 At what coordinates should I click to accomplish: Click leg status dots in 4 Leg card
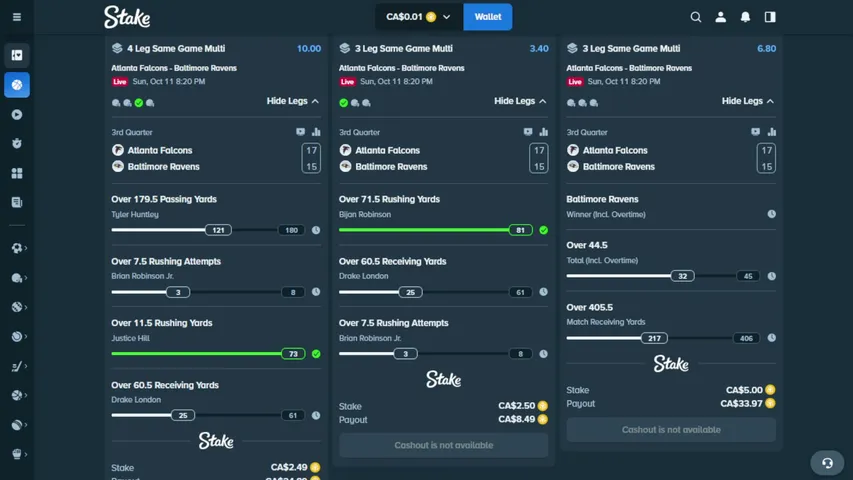click(133, 103)
